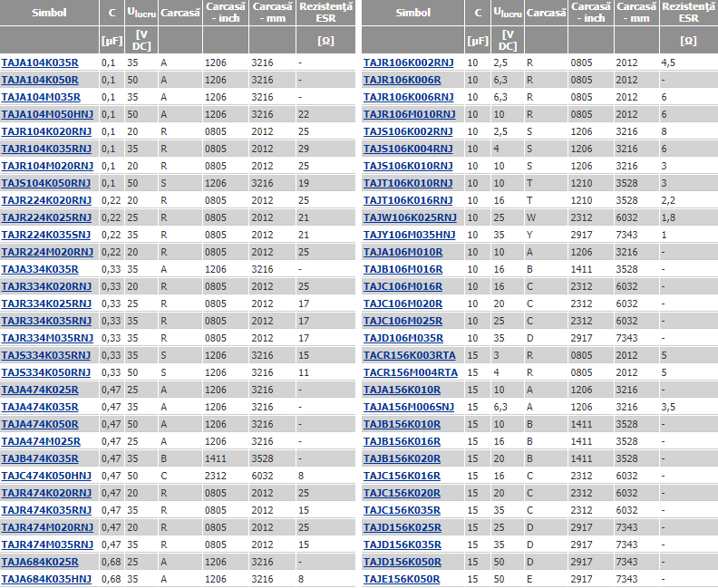Open TAJD156K050R capacitor link

(403, 562)
